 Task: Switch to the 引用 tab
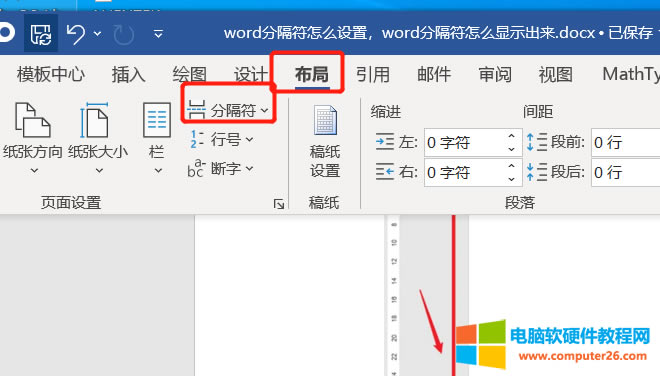click(373, 75)
